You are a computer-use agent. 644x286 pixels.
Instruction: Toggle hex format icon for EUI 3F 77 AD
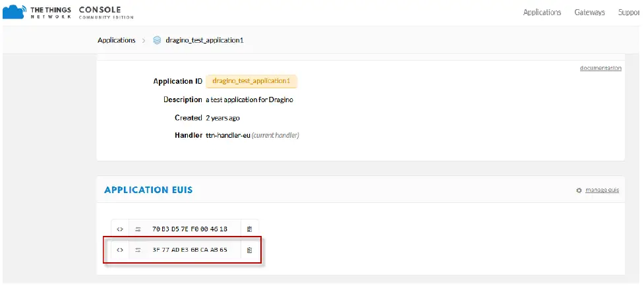tap(120, 250)
